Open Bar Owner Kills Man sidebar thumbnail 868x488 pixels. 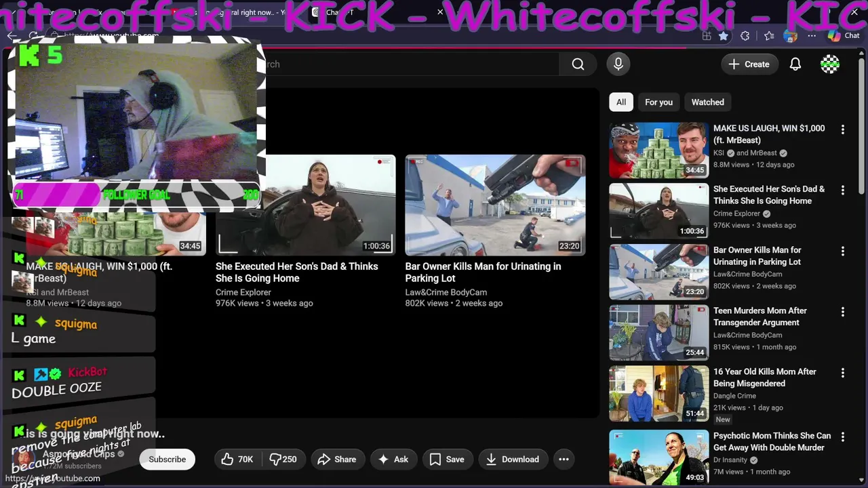coord(658,272)
